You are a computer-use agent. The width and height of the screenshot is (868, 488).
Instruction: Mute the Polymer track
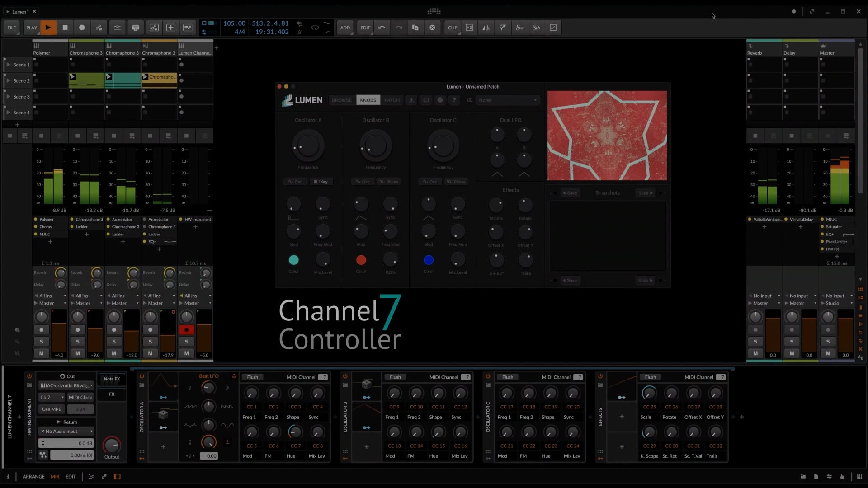[41, 353]
